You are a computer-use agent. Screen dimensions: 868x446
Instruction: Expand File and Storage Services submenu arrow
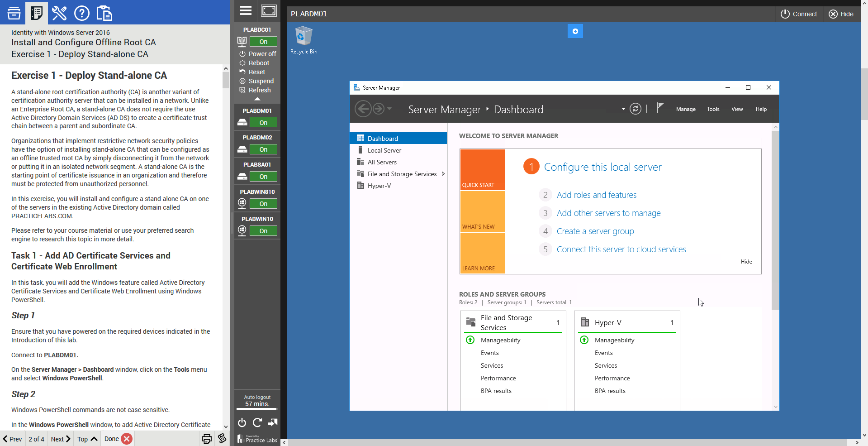coord(443,174)
